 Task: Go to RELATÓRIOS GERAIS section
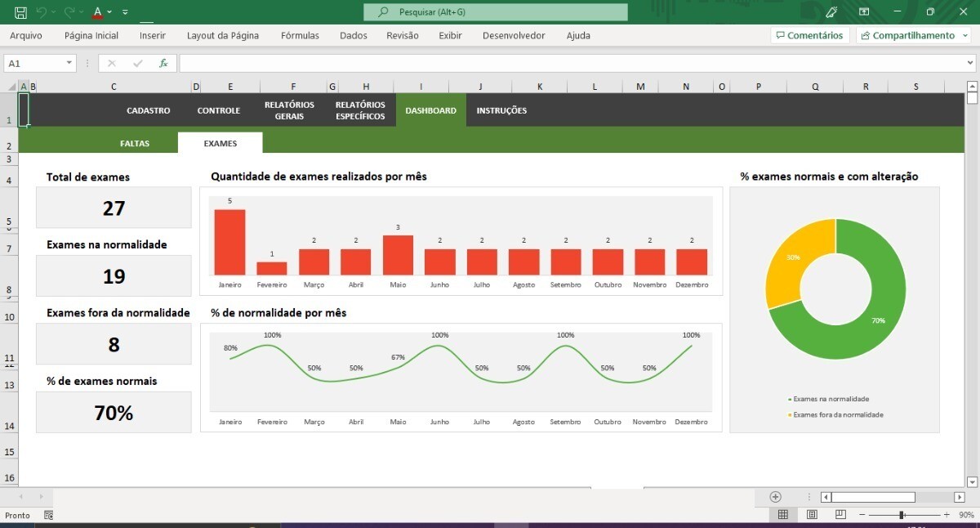tap(289, 110)
